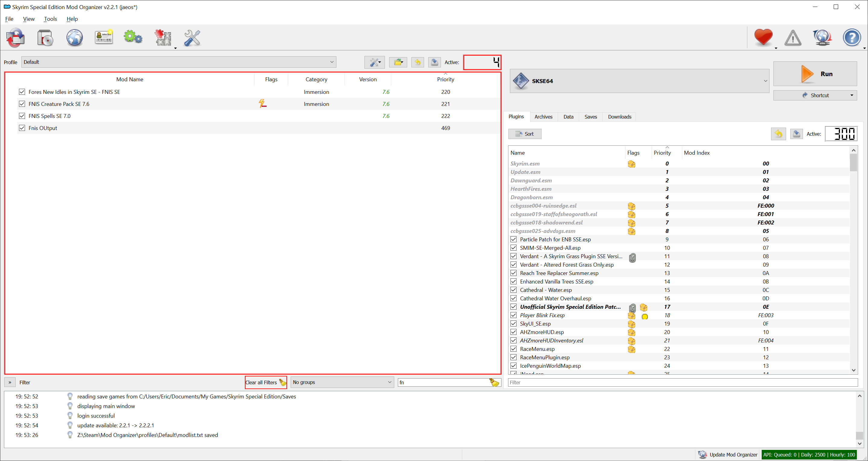868x461 pixels.
Task: Switch to the Saves tab
Action: point(591,117)
